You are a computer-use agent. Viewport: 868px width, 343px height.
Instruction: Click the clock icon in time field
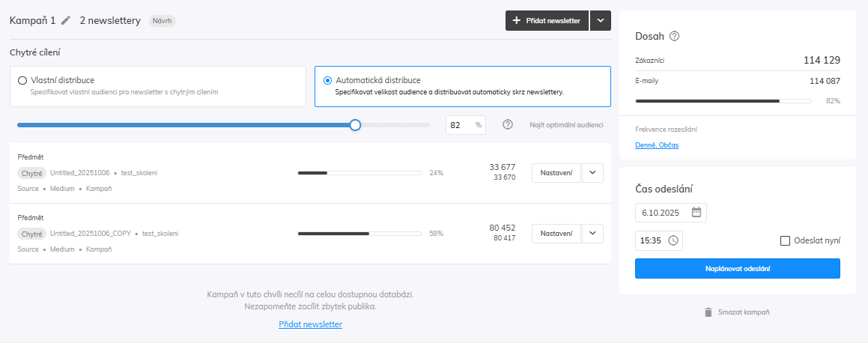[x=673, y=240]
